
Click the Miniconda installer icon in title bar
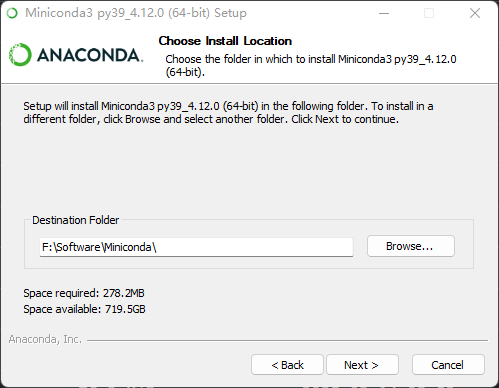click(12, 13)
